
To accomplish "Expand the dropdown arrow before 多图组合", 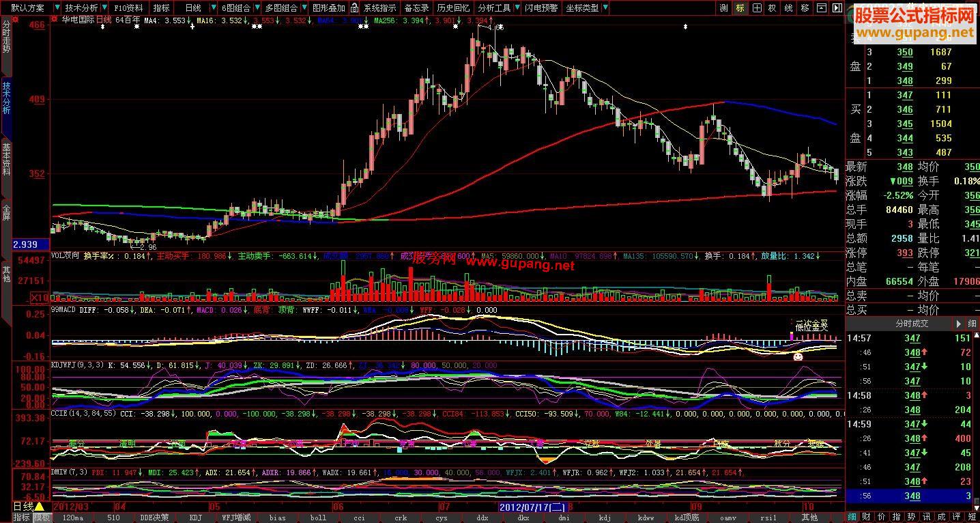I will pyautogui.click(x=257, y=8).
